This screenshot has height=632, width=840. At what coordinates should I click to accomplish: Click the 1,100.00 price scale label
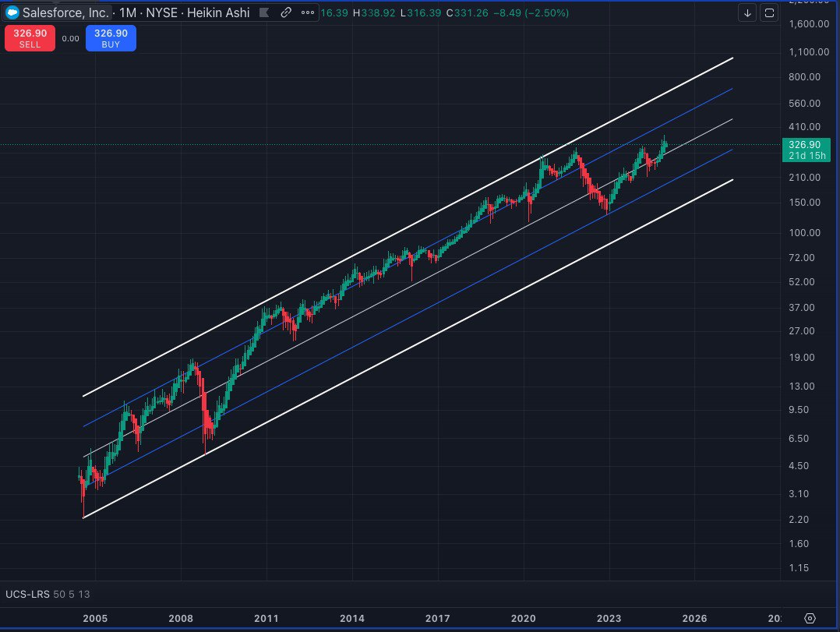click(803, 51)
